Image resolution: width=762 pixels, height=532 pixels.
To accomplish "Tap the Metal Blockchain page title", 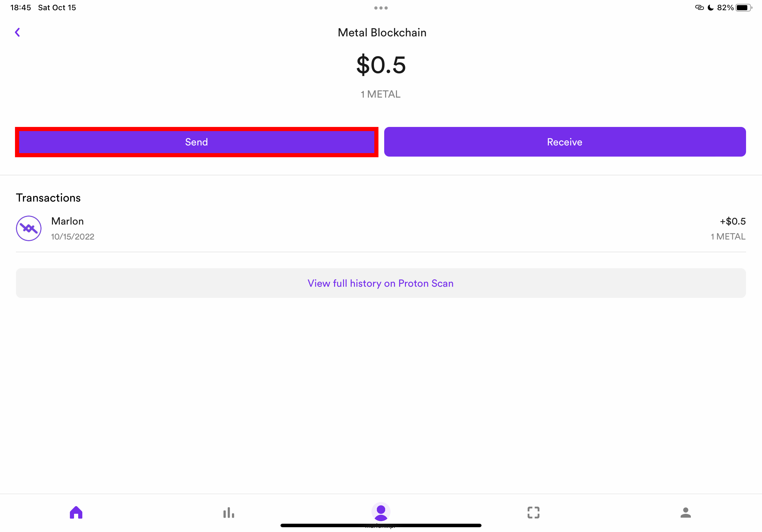I will click(x=382, y=33).
